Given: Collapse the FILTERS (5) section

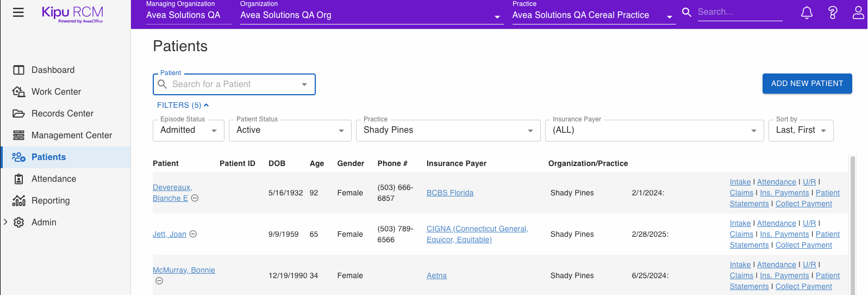Looking at the screenshot, I should coord(183,105).
